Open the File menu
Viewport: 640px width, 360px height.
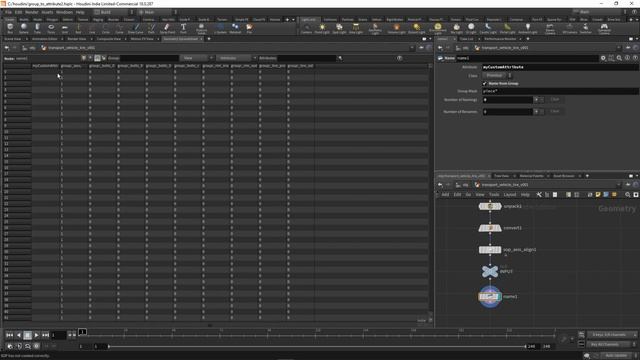point(8,12)
